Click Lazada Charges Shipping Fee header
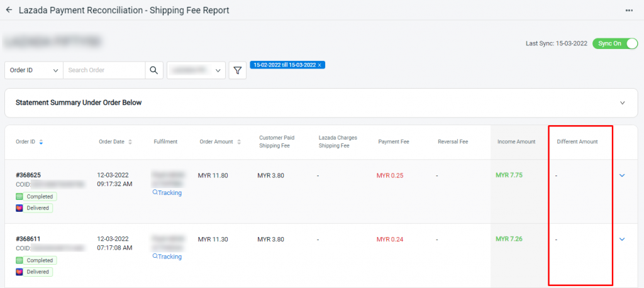 338,141
